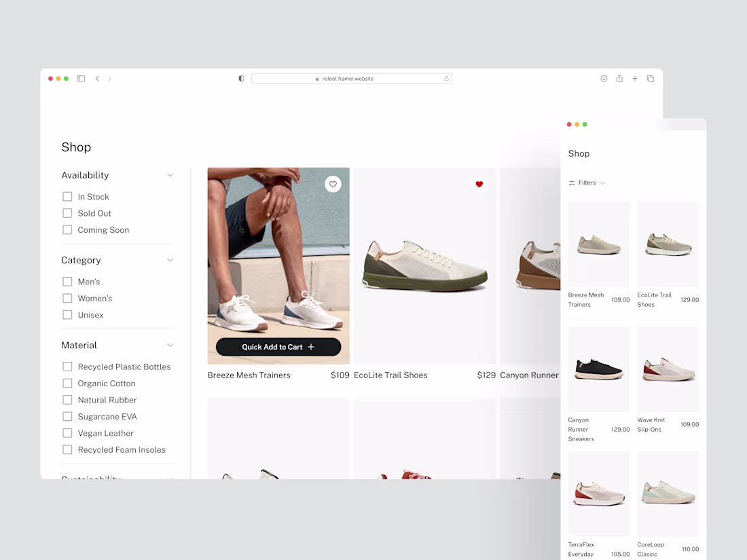Open the EcoLite Trail Shoes large image
The width and height of the screenshot is (747, 560).
point(425,265)
